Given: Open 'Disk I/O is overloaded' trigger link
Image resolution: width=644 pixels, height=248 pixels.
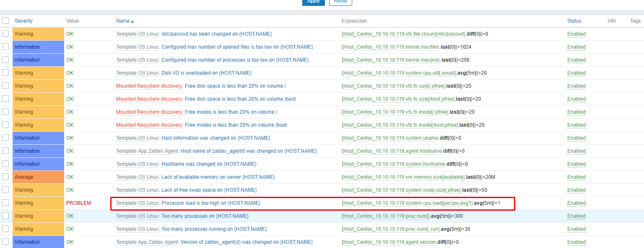Looking at the screenshot, I should (206, 73).
